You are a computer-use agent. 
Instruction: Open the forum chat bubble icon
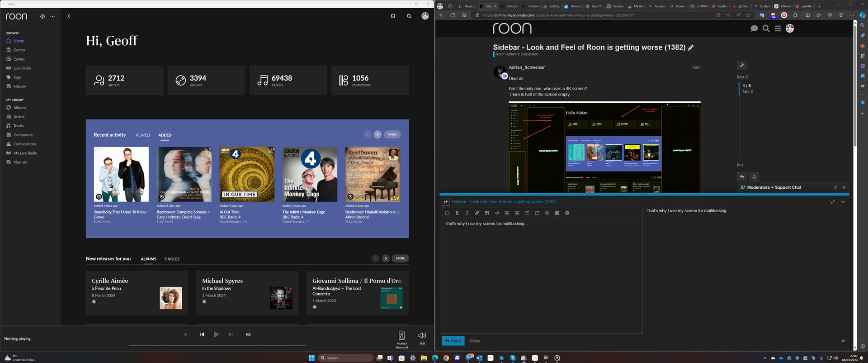[x=754, y=29]
